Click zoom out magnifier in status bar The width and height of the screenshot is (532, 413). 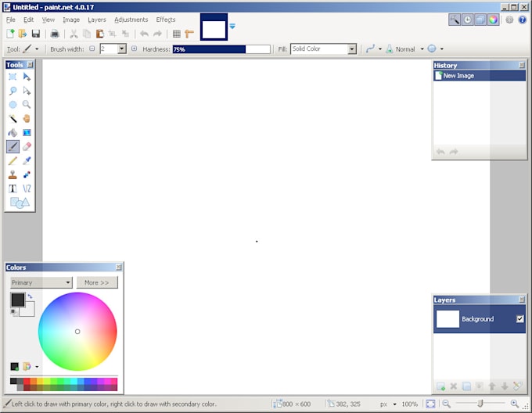click(x=446, y=404)
